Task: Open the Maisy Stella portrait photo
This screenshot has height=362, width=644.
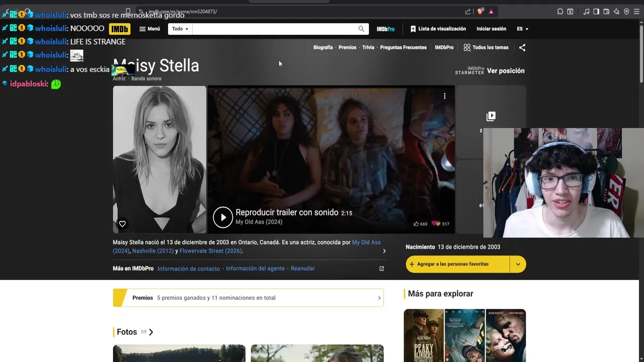Action: [159, 159]
